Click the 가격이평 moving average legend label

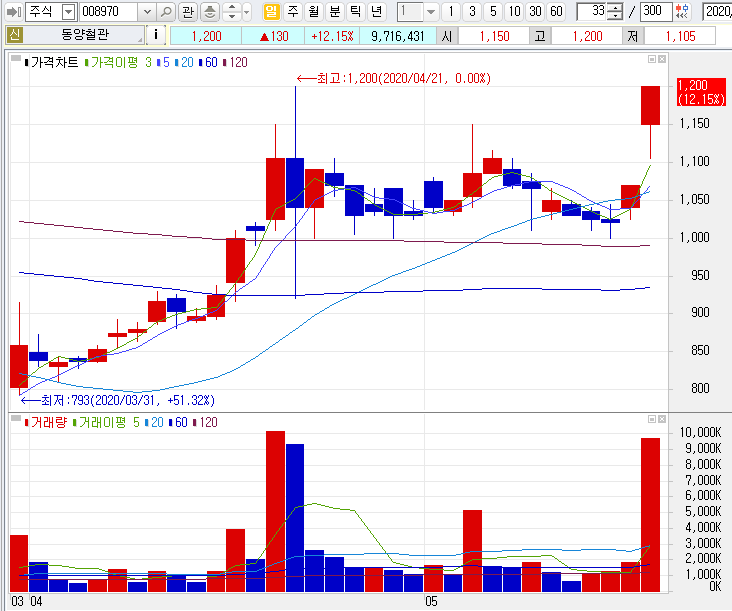(112, 63)
